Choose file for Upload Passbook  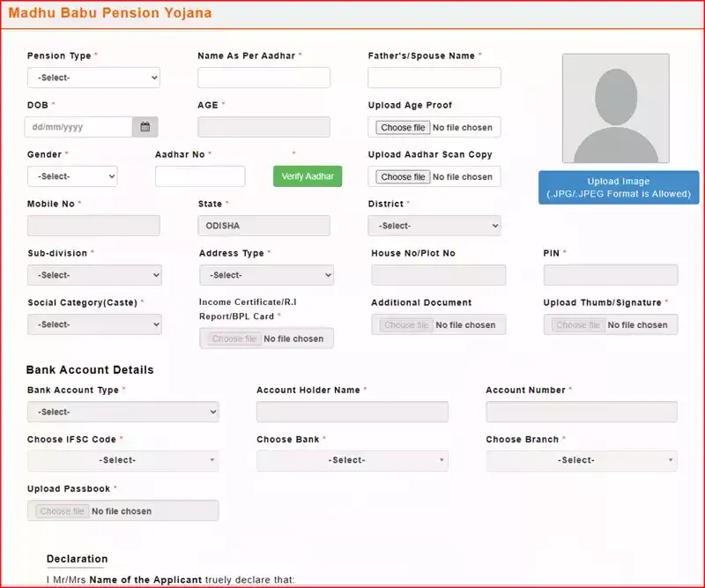tap(62, 511)
